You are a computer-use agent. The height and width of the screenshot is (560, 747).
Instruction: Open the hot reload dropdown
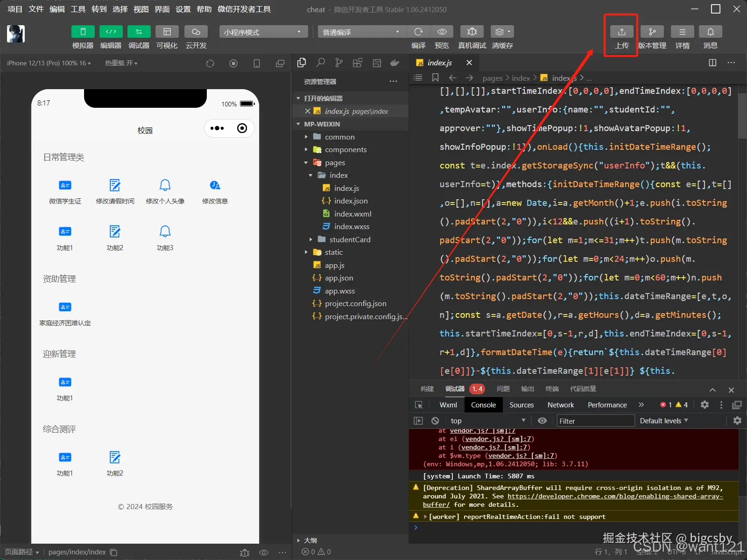coord(121,63)
